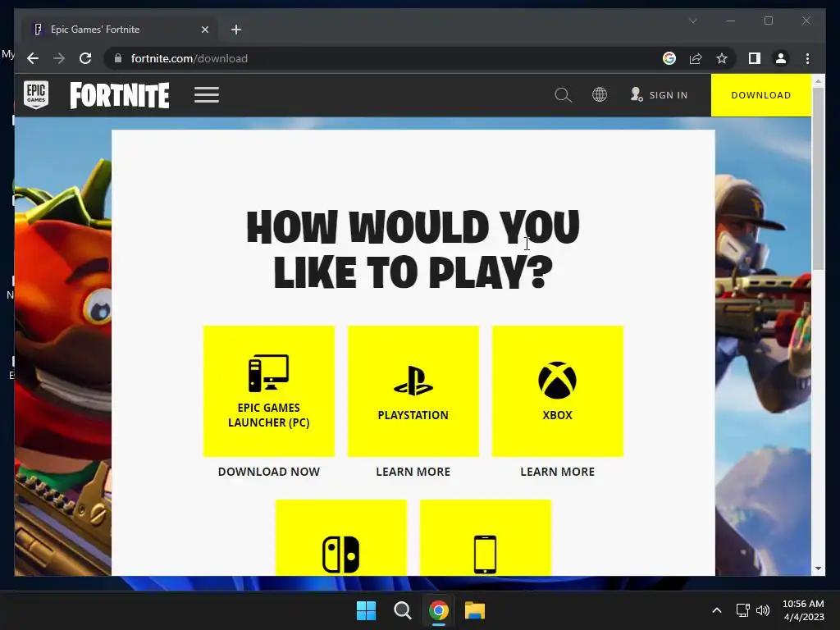Toggle the browser side panel
The height and width of the screenshot is (630, 840).
point(755,58)
